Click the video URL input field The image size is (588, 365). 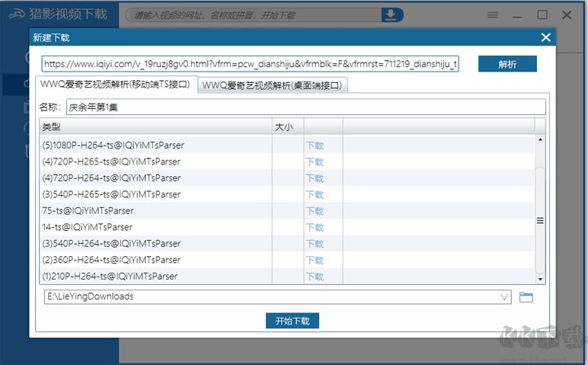[250, 64]
